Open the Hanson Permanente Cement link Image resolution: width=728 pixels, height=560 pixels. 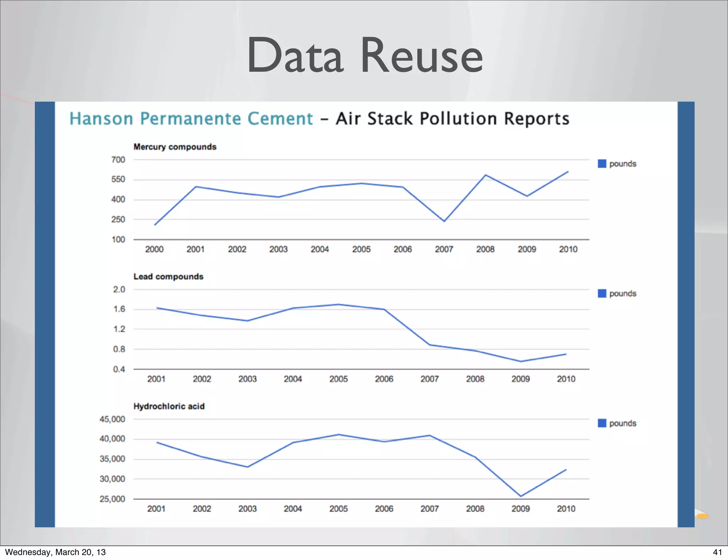[191, 118]
